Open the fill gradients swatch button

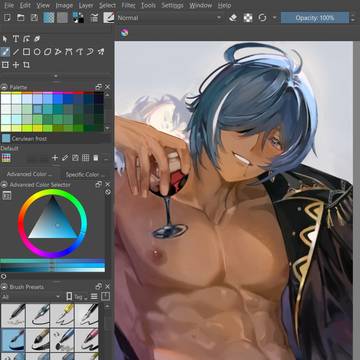tap(49, 18)
